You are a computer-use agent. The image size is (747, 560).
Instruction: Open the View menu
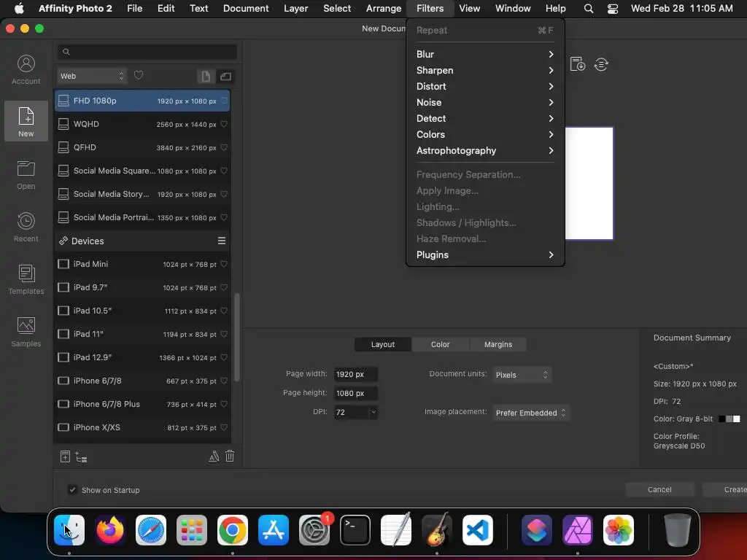(469, 9)
